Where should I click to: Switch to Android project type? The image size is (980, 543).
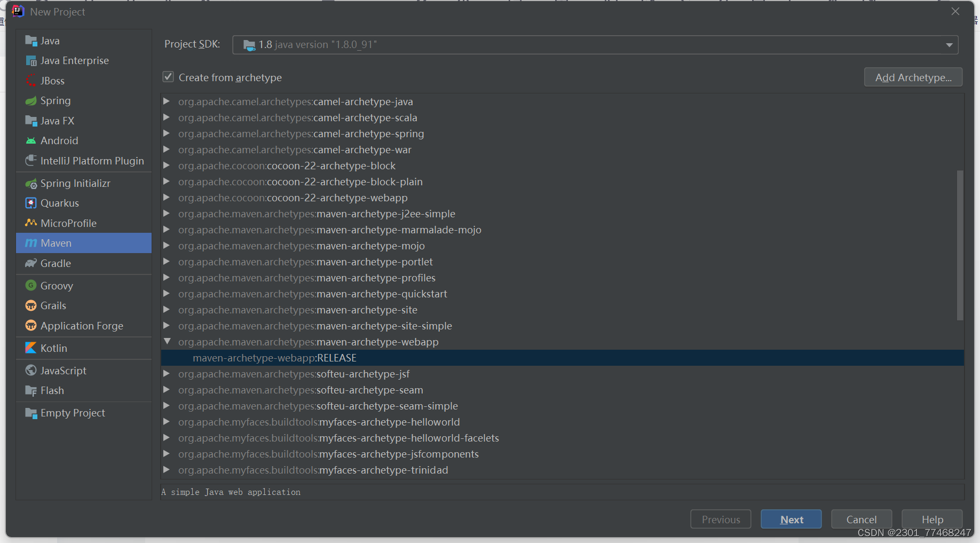[x=84, y=141]
